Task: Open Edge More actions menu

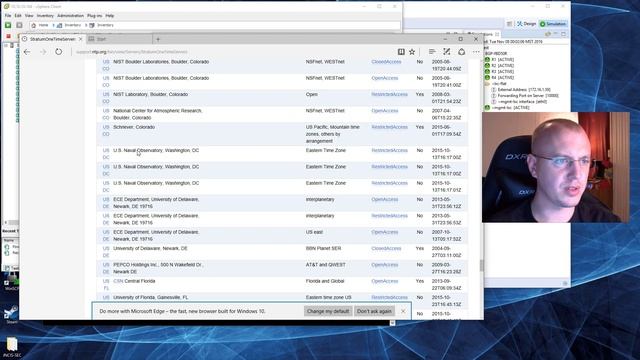Action: pos(476,52)
